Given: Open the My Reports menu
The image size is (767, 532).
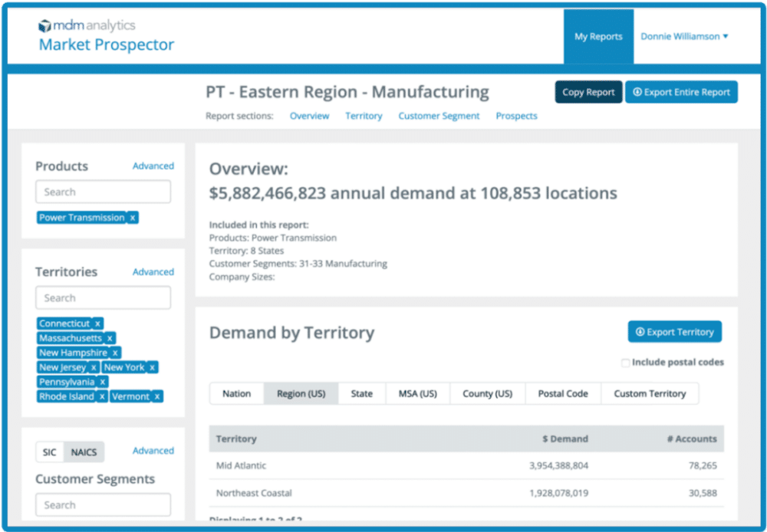Looking at the screenshot, I should coord(598,36).
